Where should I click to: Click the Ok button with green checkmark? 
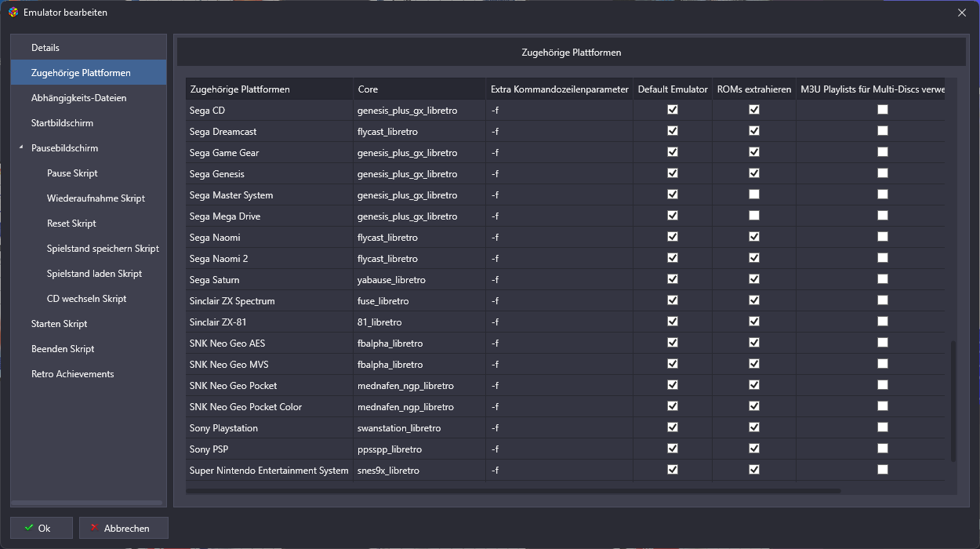42,528
